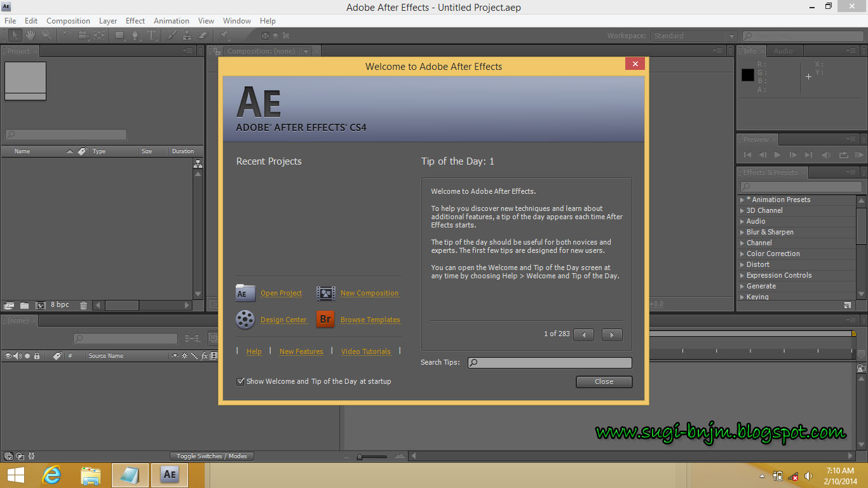The width and height of the screenshot is (868, 488).
Task: Select the Hand tool
Action: tap(30, 36)
